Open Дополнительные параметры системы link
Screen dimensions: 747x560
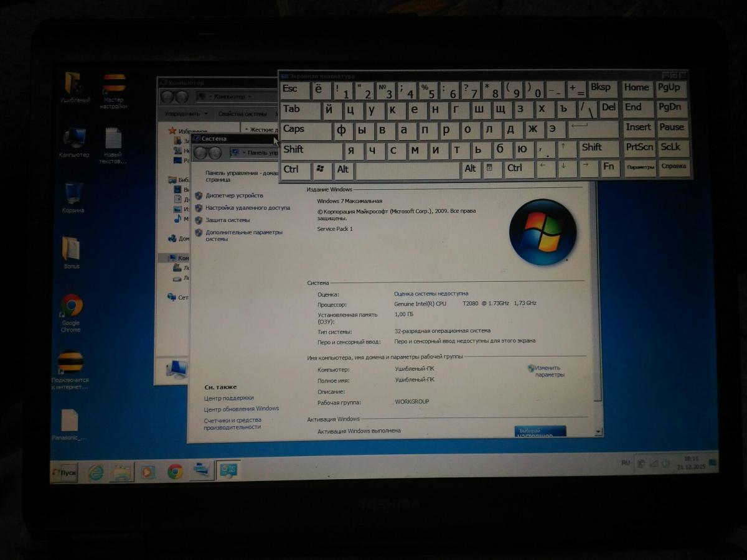(244, 235)
